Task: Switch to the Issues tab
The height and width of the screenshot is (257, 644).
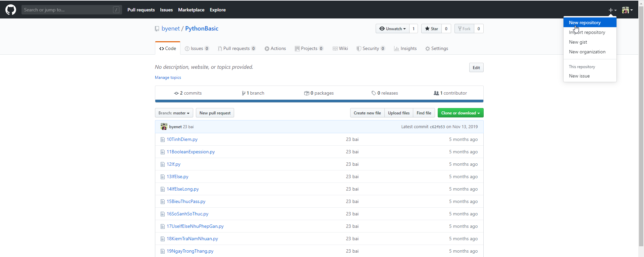Action: tap(197, 48)
